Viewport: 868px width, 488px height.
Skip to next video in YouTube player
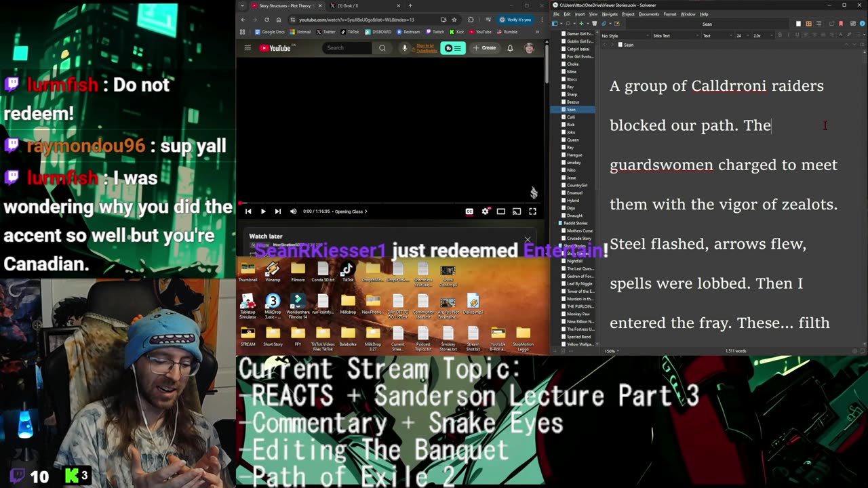(277, 211)
